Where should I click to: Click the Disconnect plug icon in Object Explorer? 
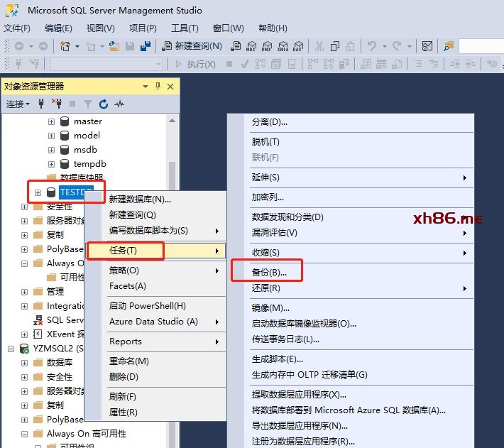(57, 104)
